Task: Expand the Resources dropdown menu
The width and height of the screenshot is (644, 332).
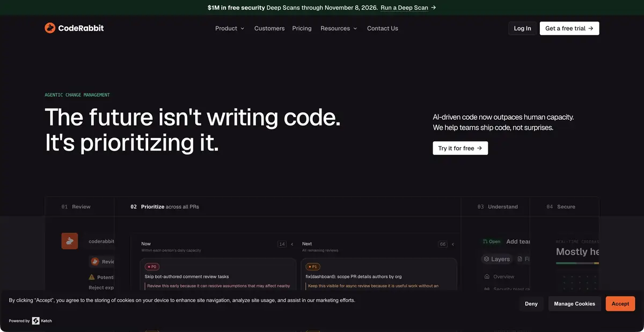Action: click(x=339, y=28)
